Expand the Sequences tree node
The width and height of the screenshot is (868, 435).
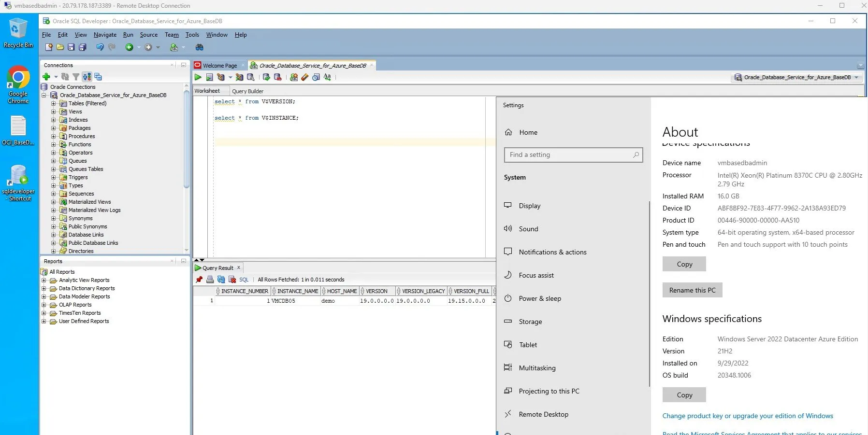(x=54, y=194)
